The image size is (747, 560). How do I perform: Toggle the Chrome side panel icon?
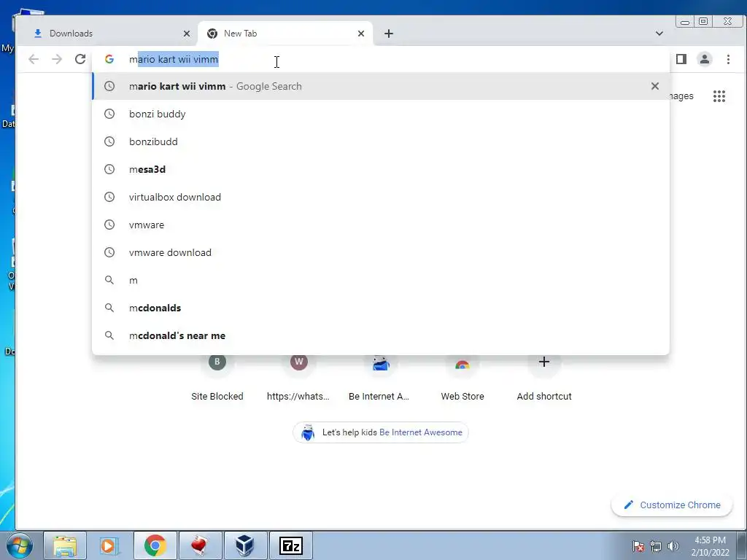[x=681, y=59]
